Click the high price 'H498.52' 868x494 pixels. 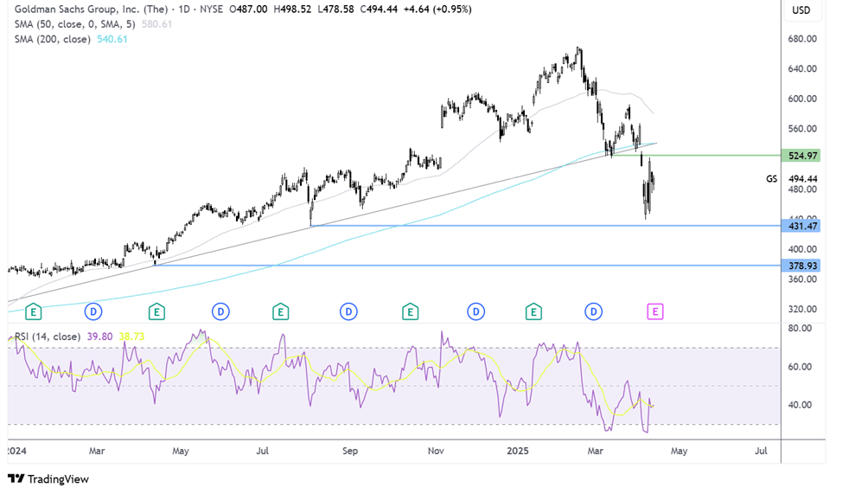pyautogui.click(x=293, y=10)
